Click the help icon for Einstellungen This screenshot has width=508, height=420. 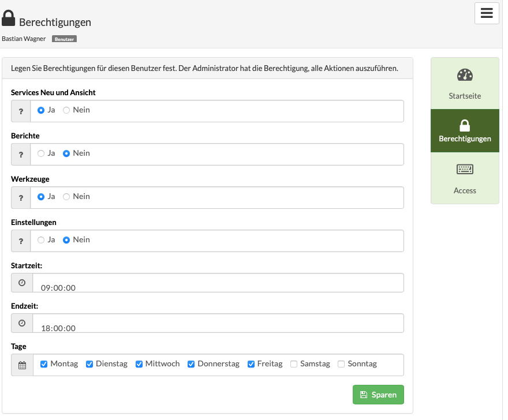[21, 241]
